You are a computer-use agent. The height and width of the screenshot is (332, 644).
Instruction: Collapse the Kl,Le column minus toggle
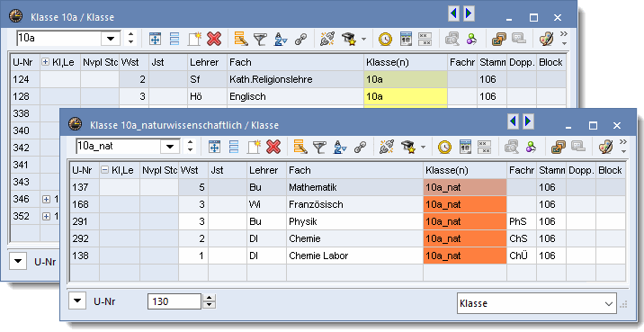tap(104, 170)
